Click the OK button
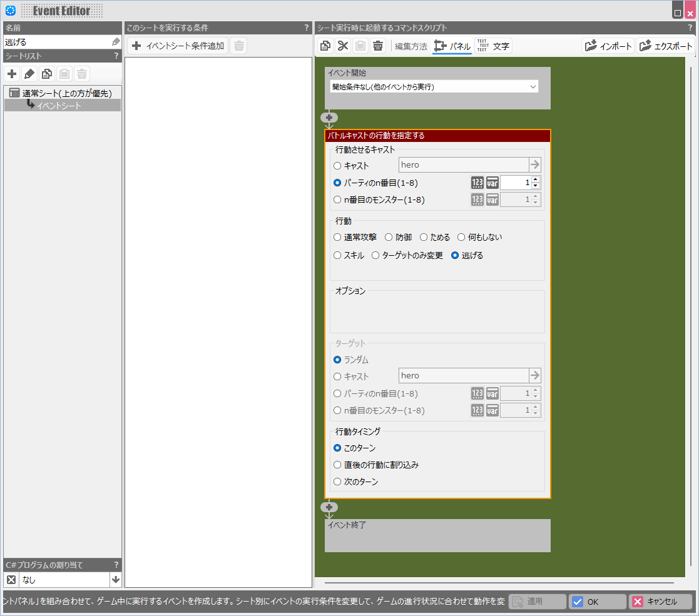This screenshot has height=616, width=699. pyautogui.click(x=597, y=602)
